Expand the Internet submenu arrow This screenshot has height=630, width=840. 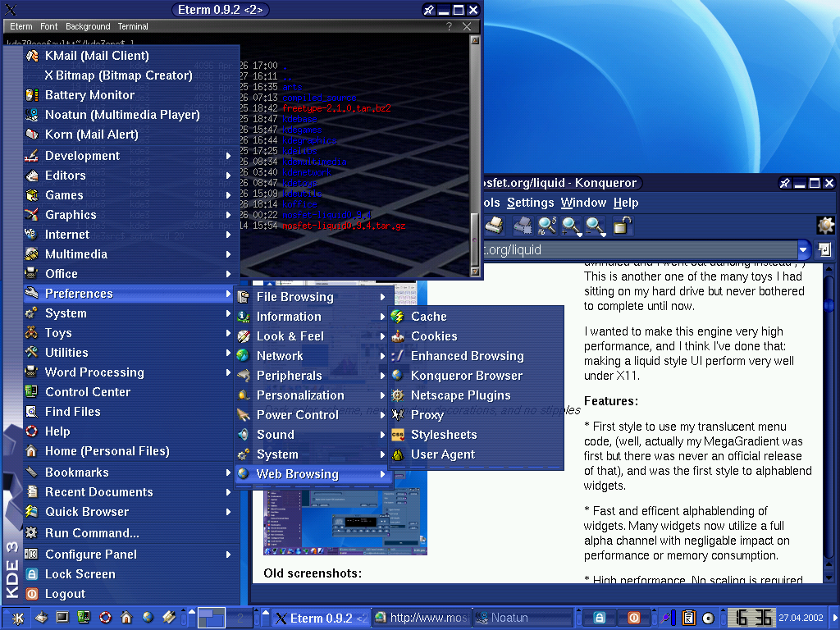[229, 235]
